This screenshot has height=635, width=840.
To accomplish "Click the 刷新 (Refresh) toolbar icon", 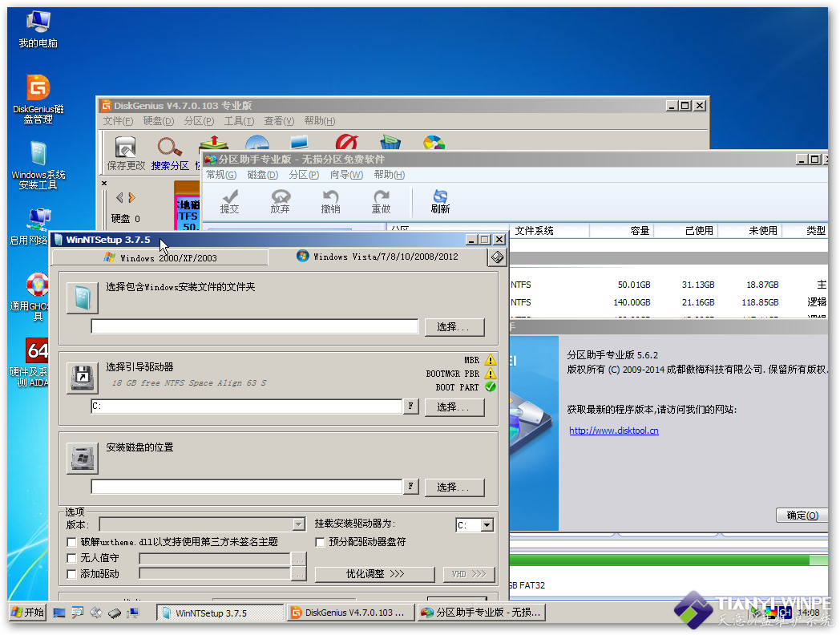I will click(440, 201).
